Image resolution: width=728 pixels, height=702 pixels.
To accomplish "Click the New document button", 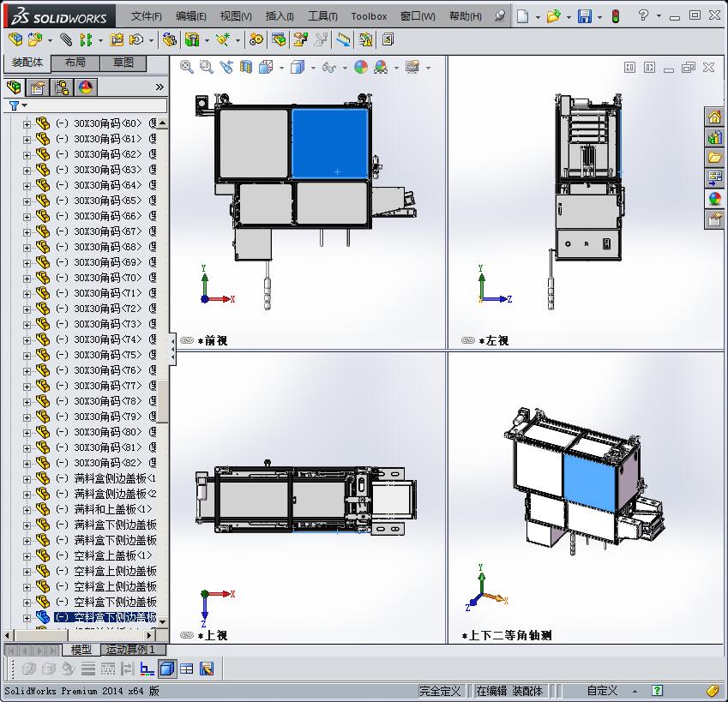I will (x=523, y=16).
